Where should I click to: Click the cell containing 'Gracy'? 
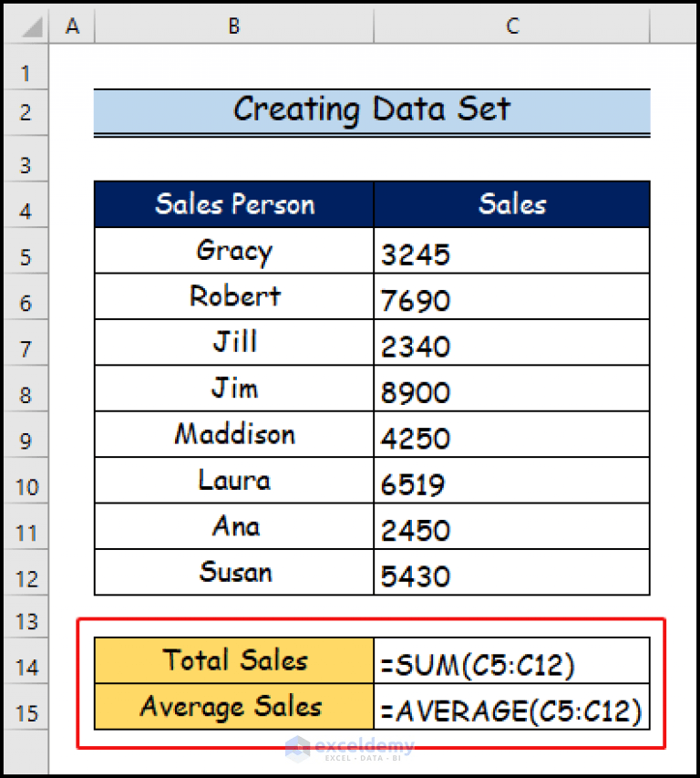tap(233, 250)
